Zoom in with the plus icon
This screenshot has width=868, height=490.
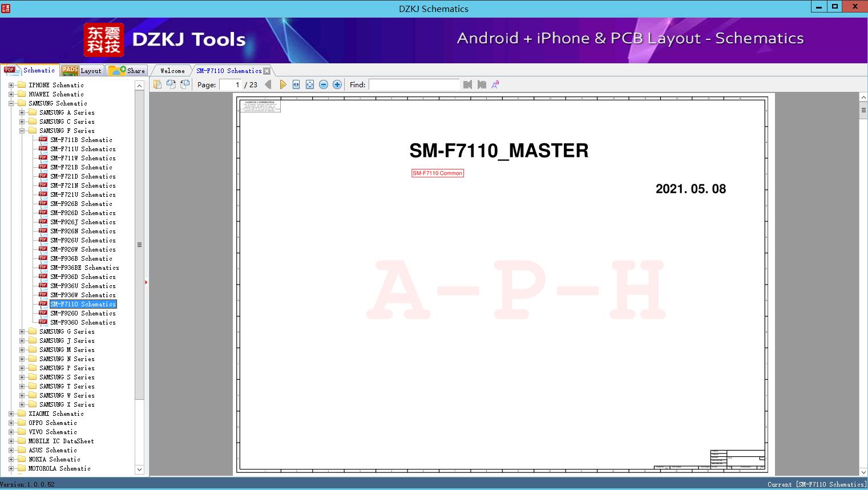(337, 84)
